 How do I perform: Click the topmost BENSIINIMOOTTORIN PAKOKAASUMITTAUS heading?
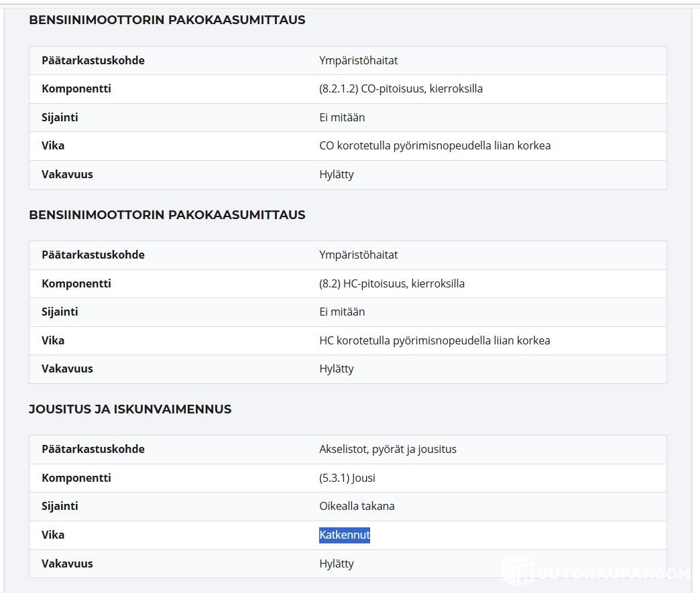tap(167, 20)
